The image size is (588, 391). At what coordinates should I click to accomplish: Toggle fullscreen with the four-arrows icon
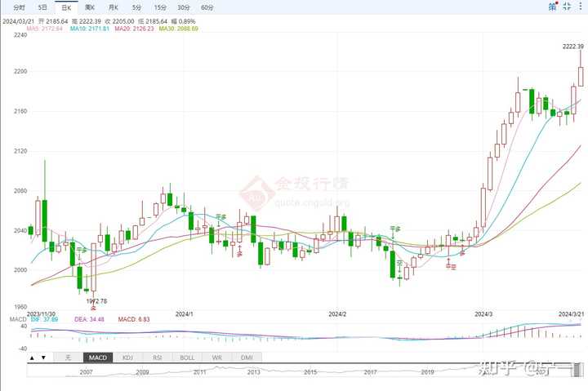(567, 6)
